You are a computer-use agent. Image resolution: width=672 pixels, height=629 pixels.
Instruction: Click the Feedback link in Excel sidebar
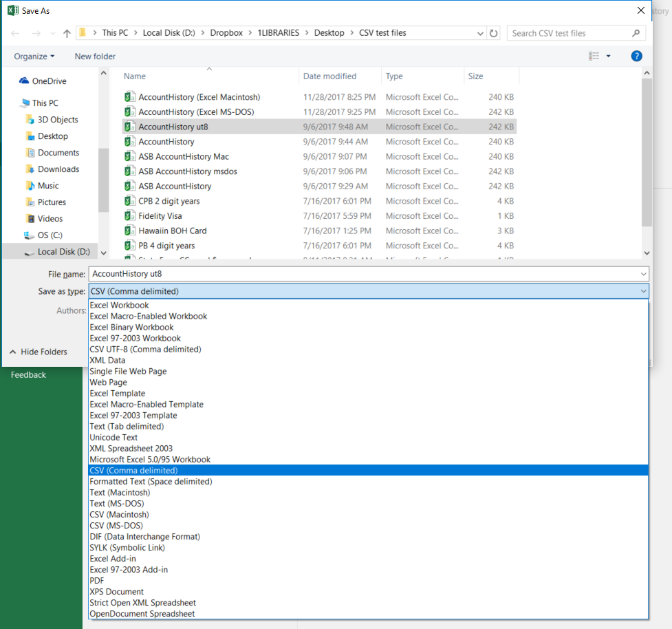point(28,375)
